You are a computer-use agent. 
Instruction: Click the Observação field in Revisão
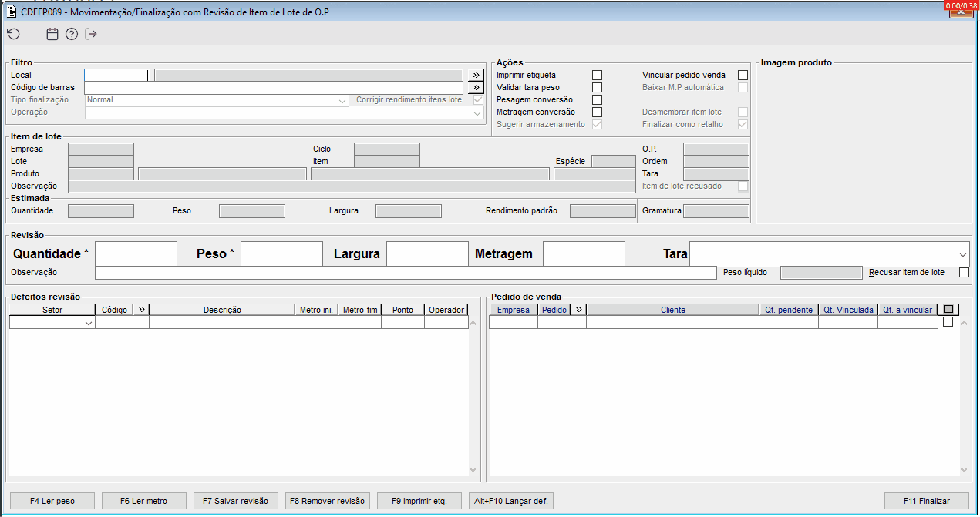[x=406, y=273]
